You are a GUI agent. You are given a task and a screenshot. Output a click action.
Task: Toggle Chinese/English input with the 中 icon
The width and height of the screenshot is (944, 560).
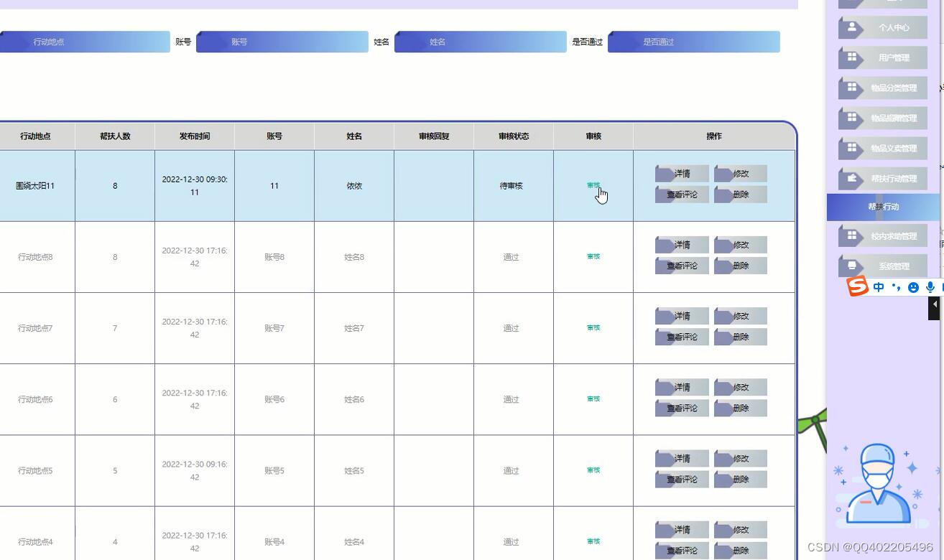click(x=878, y=287)
